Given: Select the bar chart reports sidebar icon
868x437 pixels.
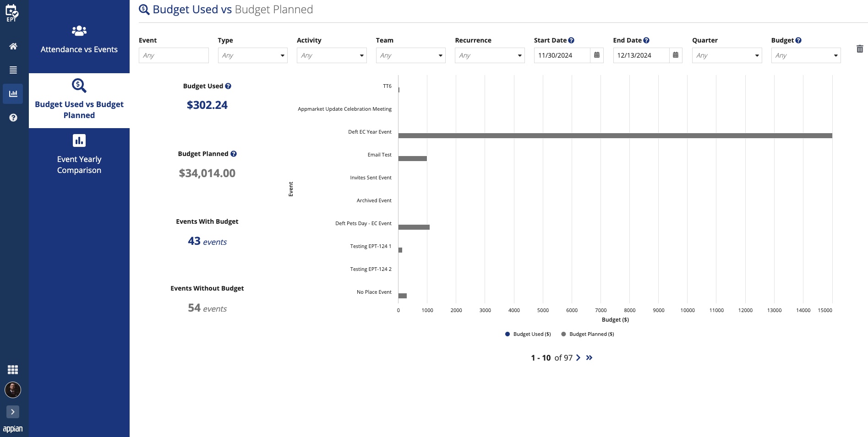Looking at the screenshot, I should pos(13,94).
